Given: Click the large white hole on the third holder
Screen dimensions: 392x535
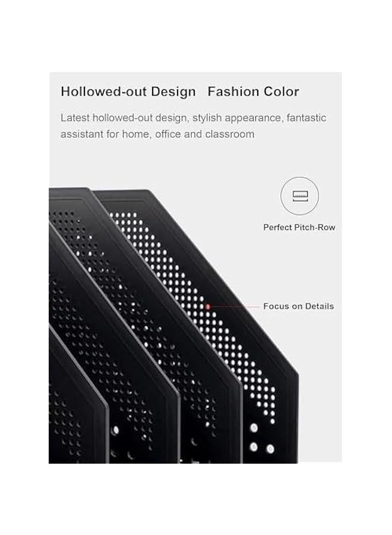Looking at the screenshot, I should pyautogui.click(x=116, y=430).
